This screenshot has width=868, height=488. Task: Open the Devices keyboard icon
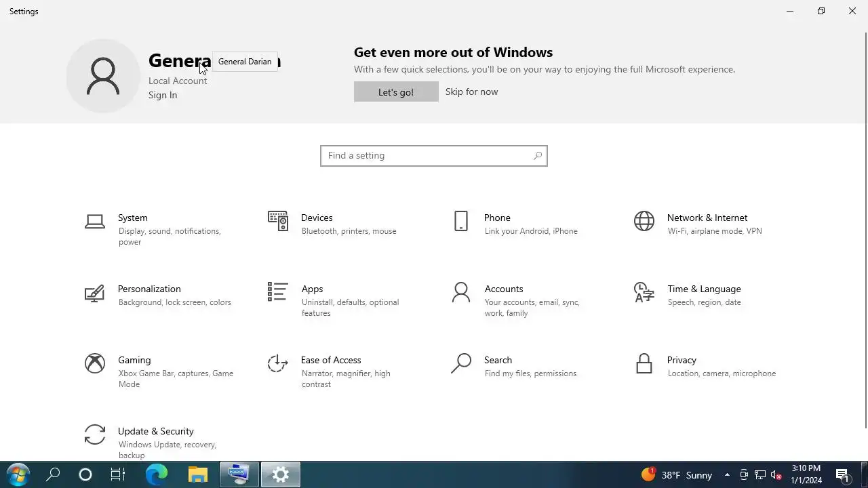[x=278, y=221]
